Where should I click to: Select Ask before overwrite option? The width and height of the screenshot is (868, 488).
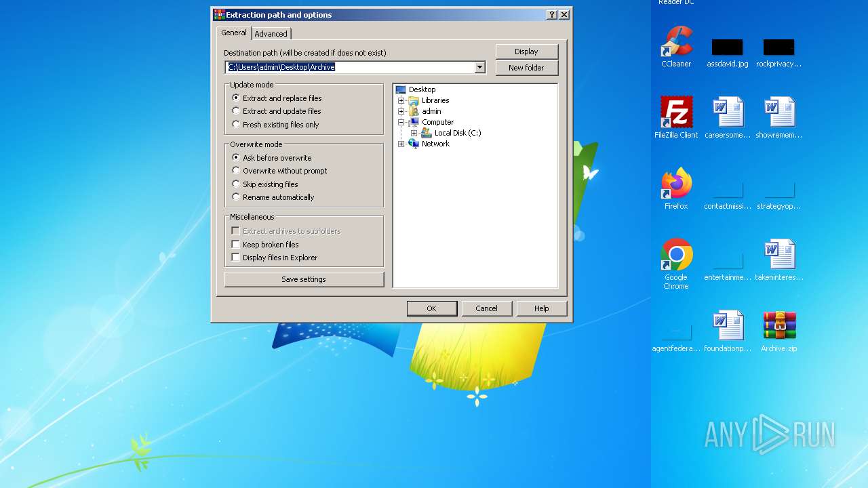pyautogui.click(x=272, y=158)
